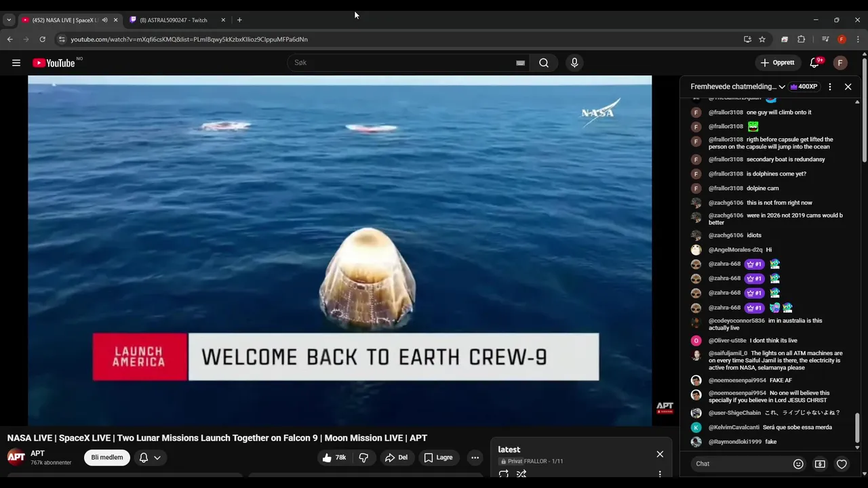Click the Bli medlem button
868x488 pixels.
[107, 457]
